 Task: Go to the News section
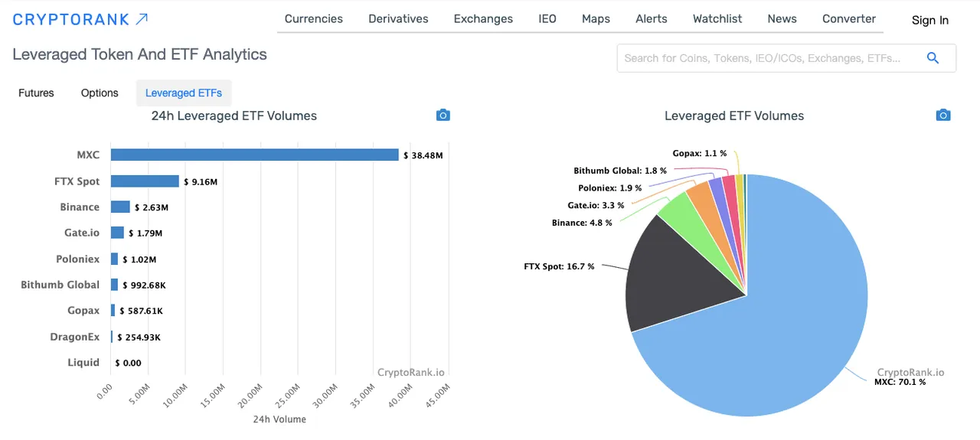[782, 19]
